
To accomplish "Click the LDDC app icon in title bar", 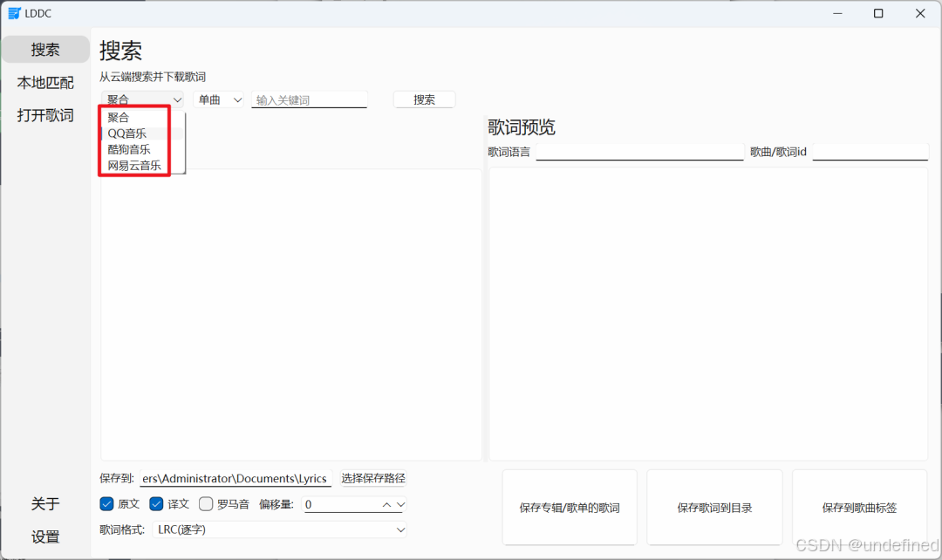I will (14, 13).
